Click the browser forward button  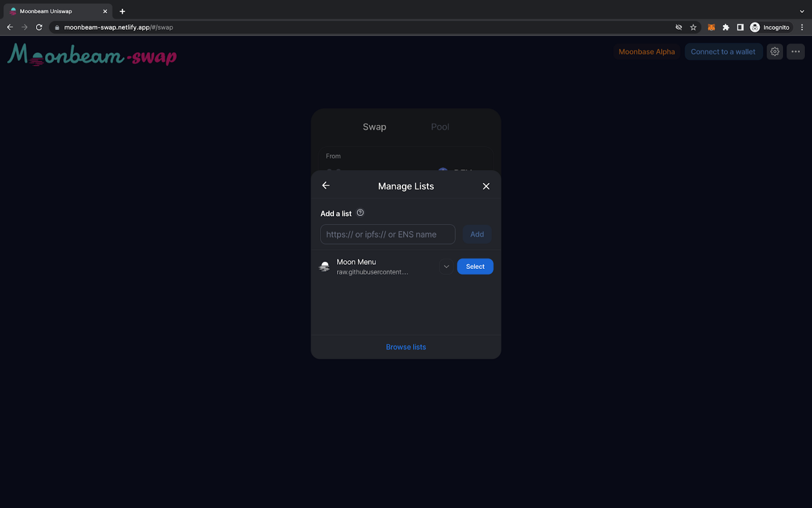pyautogui.click(x=24, y=27)
